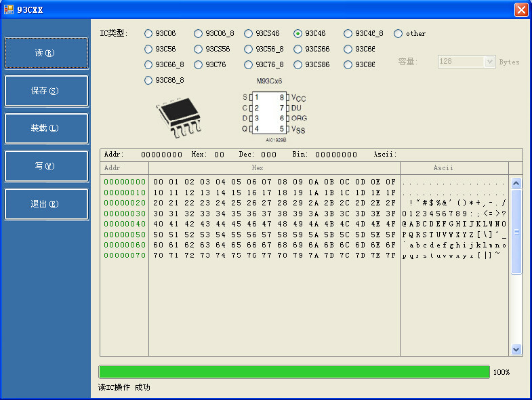
Task: Select address row 00000050
Action: coord(125,235)
